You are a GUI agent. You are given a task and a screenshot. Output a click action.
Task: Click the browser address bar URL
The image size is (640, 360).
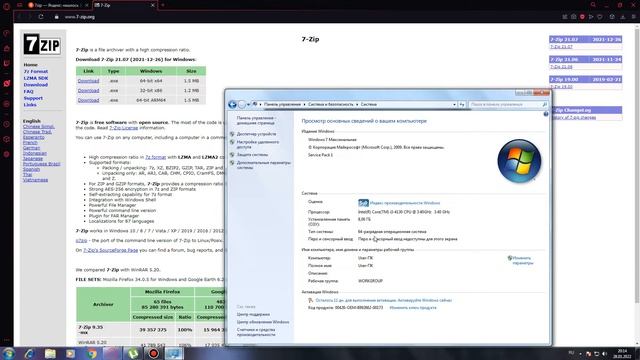(x=80, y=17)
